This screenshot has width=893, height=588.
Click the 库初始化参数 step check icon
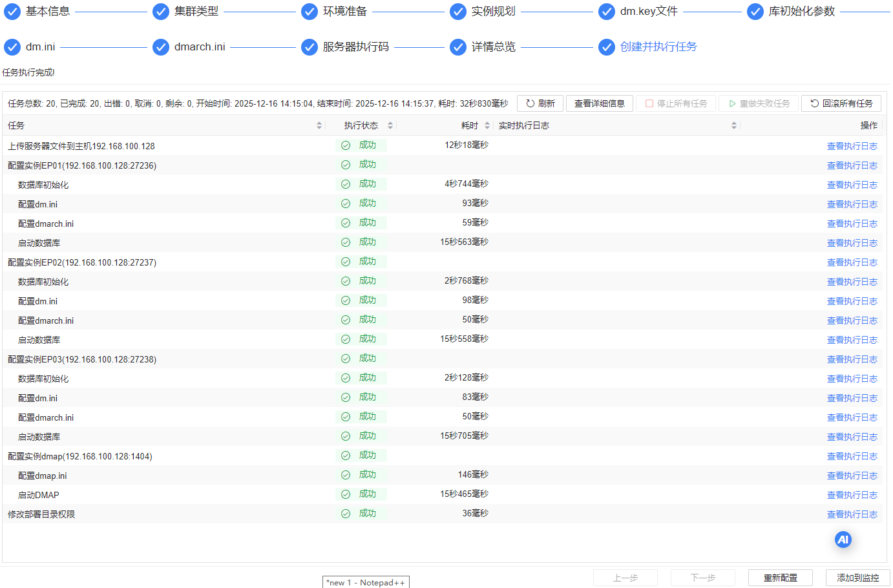755,12
